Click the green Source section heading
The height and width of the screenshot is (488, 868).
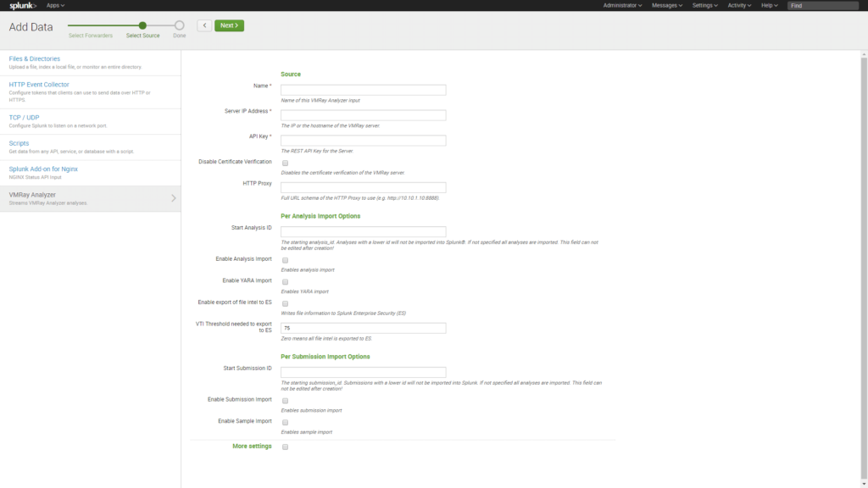point(291,75)
